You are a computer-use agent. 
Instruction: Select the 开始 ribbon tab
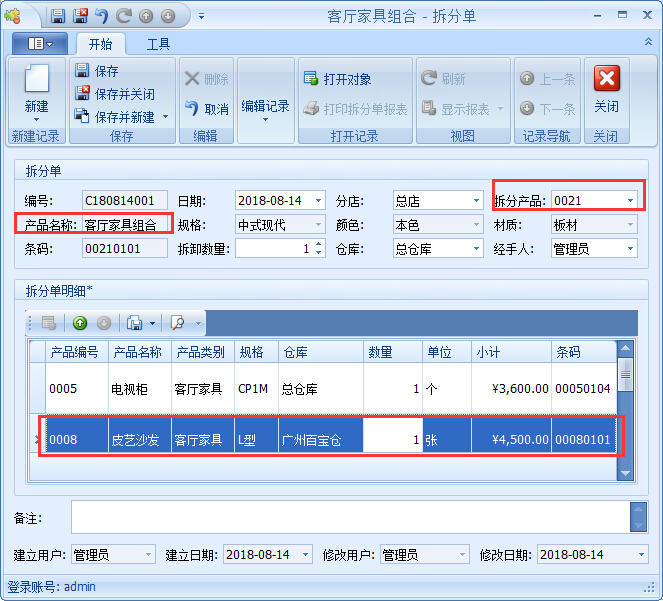(100, 44)
